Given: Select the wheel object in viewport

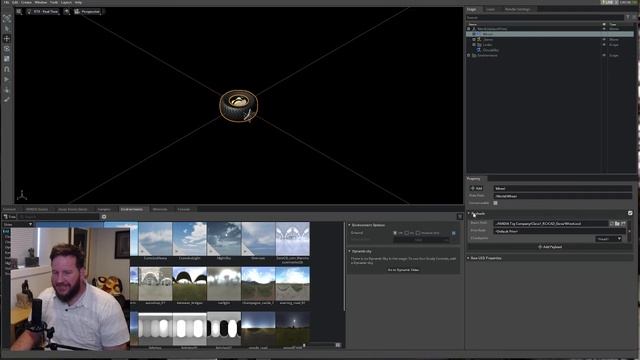Looking at the screenshot, I should 239,105.
